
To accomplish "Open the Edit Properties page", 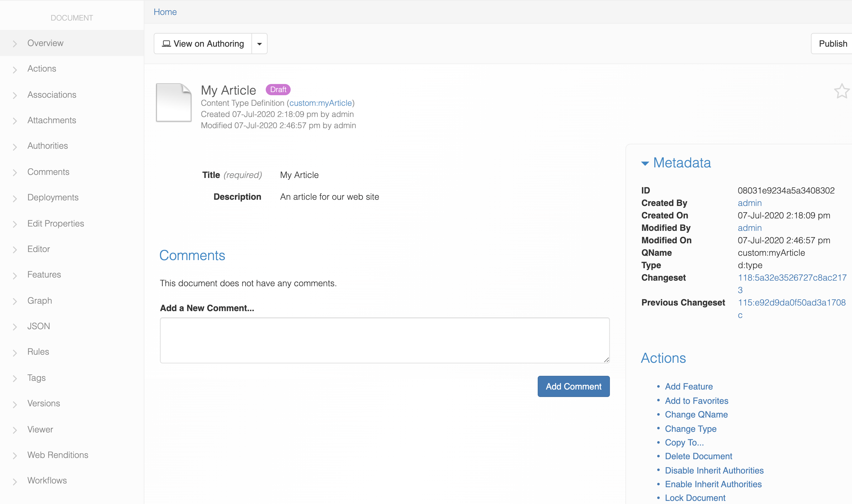I will point(55,223).
